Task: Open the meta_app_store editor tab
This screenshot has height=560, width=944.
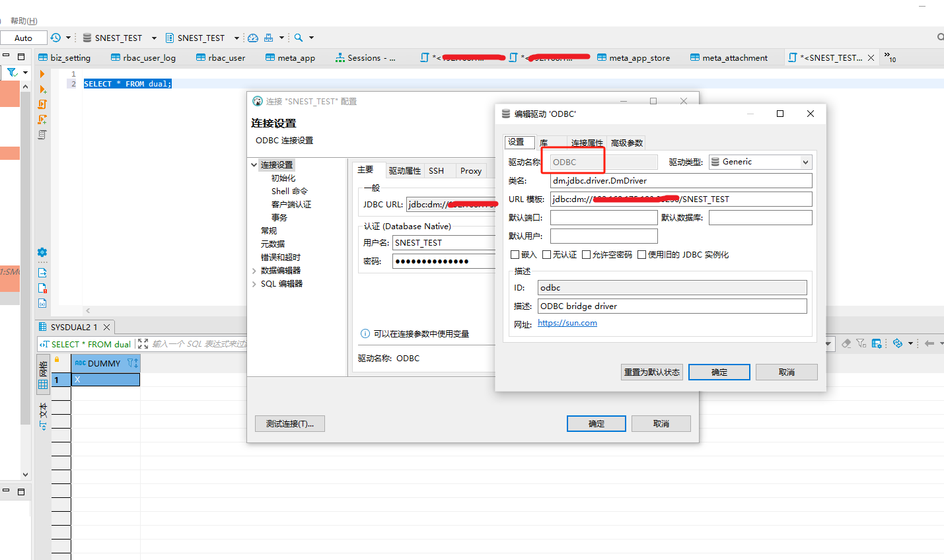Action: 633,58
